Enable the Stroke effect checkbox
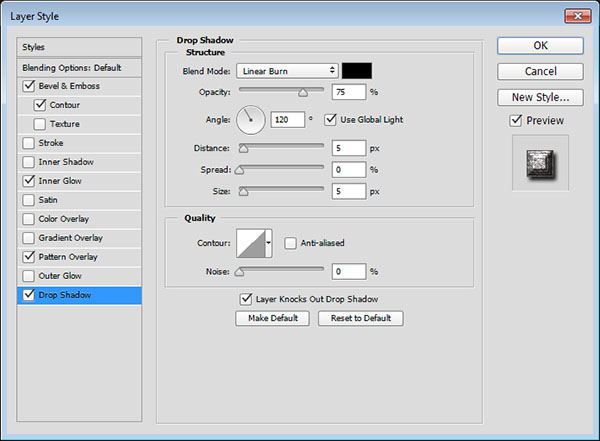The height and width of the screenshot is (441, 600). pyautogui.click(x=27, y=143)
